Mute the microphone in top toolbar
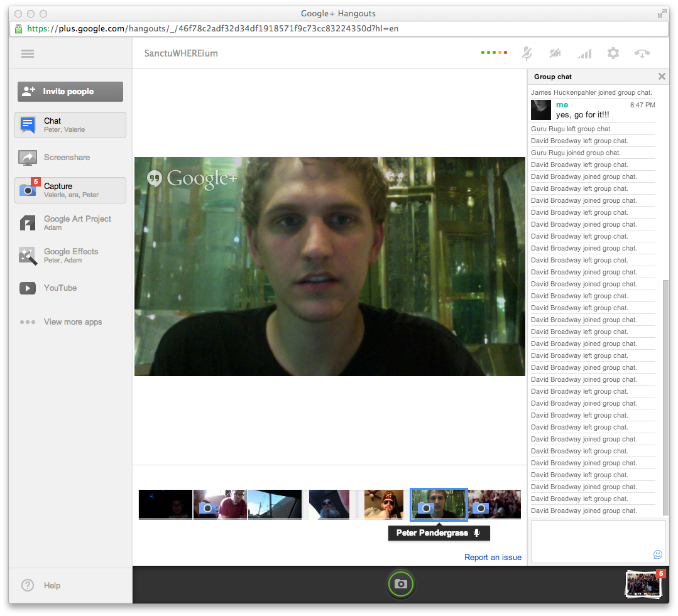Screen dimensions: 678x616 [x=527, y=53]
